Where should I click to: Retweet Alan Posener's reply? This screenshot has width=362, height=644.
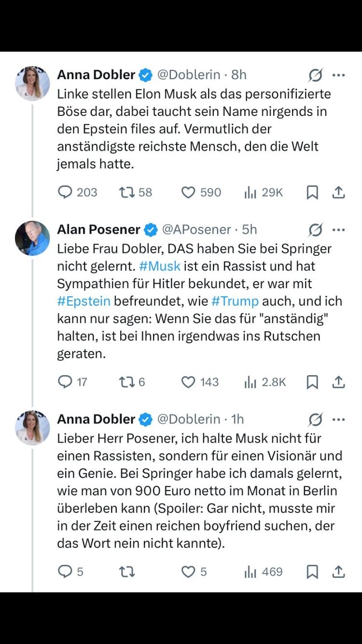[127, 382]
